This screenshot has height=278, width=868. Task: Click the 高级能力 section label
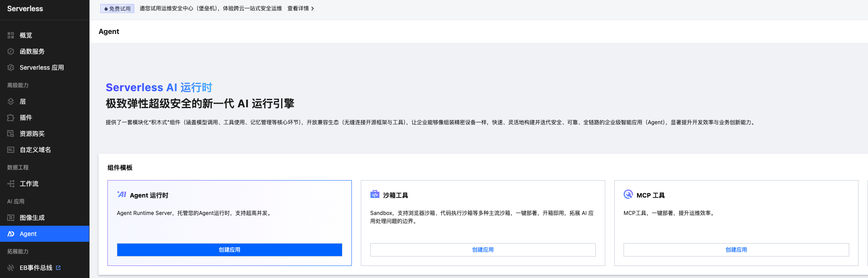(18, 85)
